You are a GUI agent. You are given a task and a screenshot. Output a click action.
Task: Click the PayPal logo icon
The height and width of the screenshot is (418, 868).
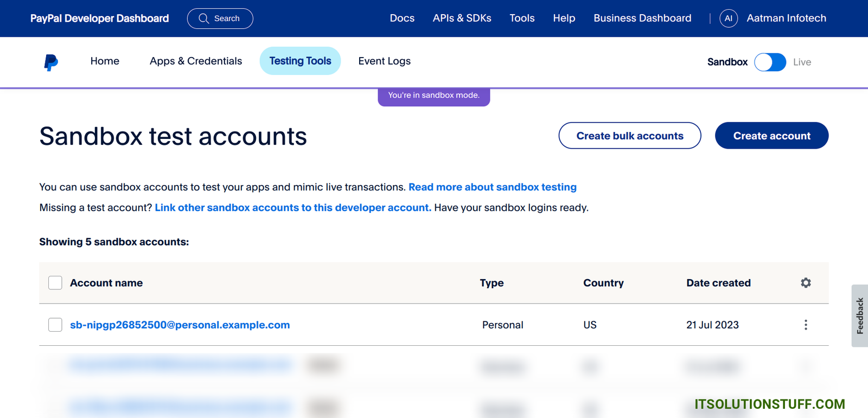pyautogui.click(x=51, y=62)
